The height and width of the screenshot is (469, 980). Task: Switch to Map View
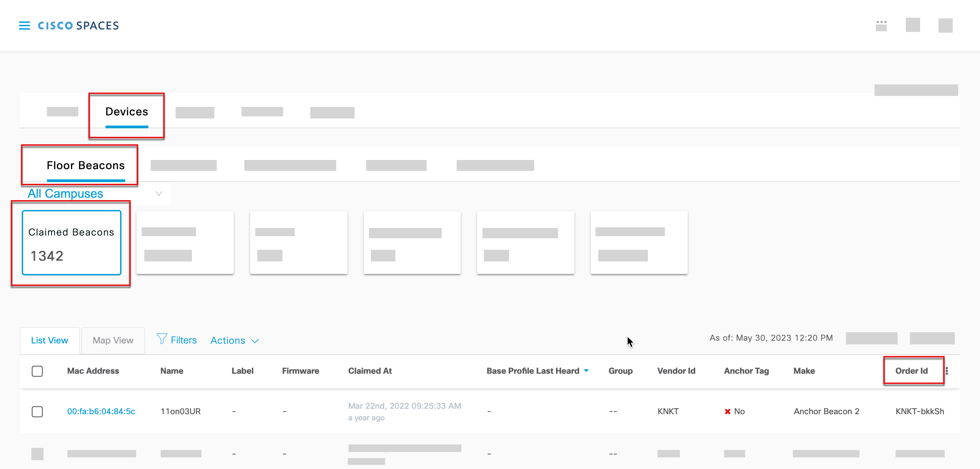(x=113, y=340)
